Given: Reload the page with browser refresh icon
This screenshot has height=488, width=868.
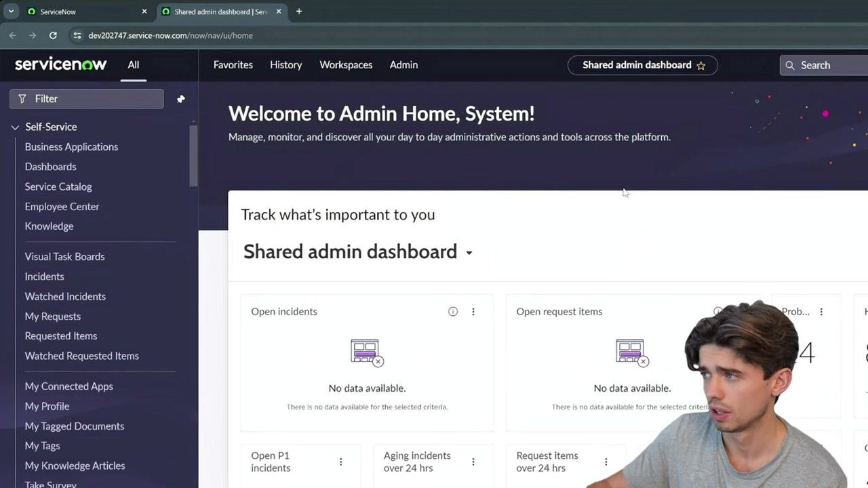Looking at the screenshot, I should pyautogui.click(x=53, y=35).
